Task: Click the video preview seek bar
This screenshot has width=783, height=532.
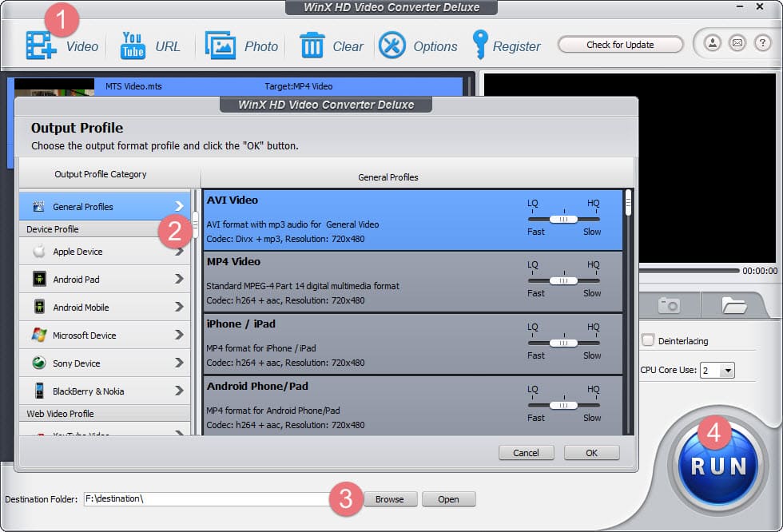Action: (x=689, y=271)
